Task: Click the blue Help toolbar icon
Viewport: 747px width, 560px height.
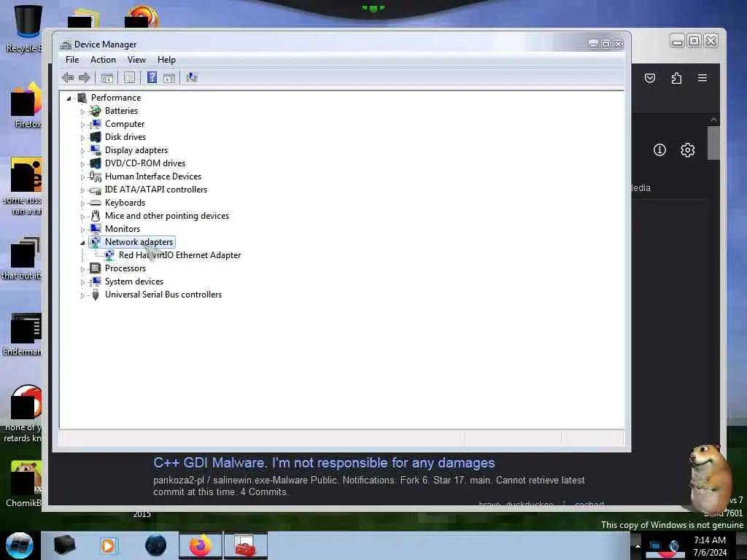Action: coord(152,77)
